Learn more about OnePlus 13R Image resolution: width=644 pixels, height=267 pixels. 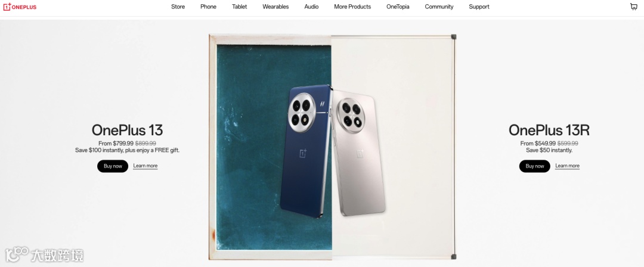point(567,166)
